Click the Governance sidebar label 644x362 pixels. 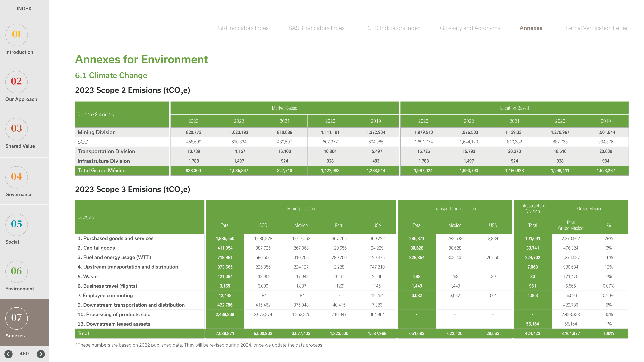click(19, 194)
